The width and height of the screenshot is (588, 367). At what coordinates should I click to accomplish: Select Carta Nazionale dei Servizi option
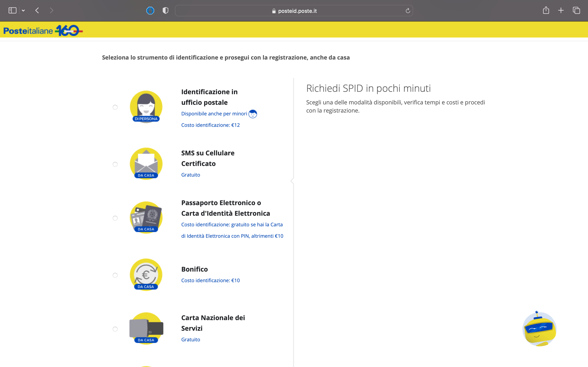[x=115, y=329]
